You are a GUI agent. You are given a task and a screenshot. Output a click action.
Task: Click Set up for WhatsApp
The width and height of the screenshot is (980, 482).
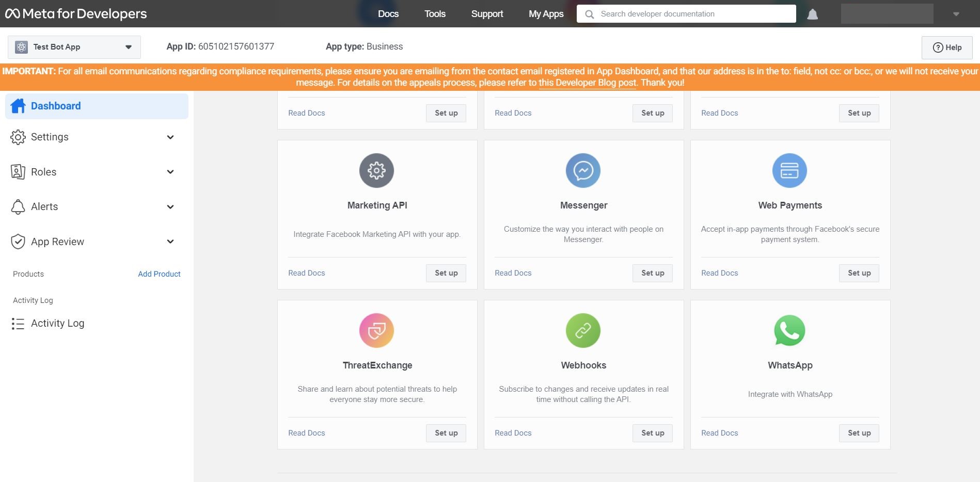tap(859, 433)
